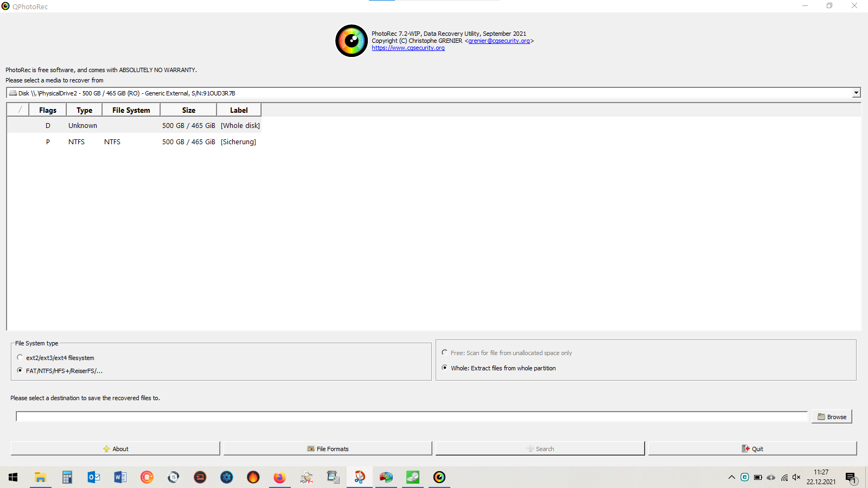
Task: Open the blue gear taskbar app
Action: (x=226, y=477)
